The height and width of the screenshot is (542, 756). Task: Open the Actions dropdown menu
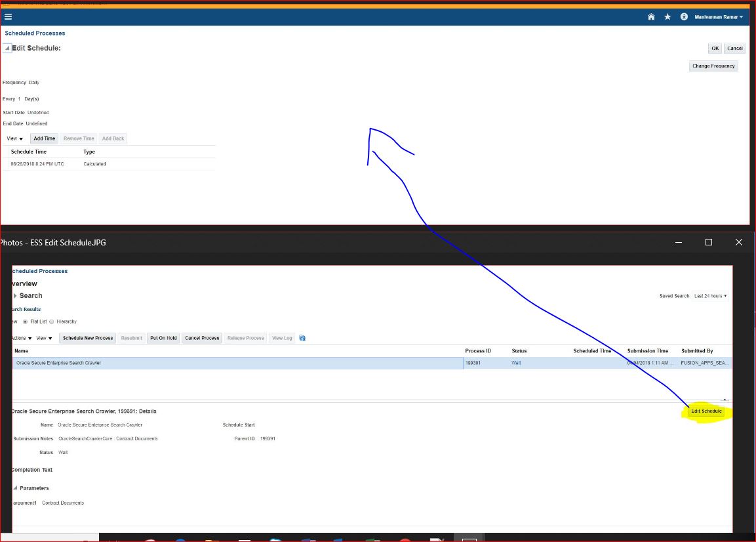pyautogui.click(x=20, y=338)
